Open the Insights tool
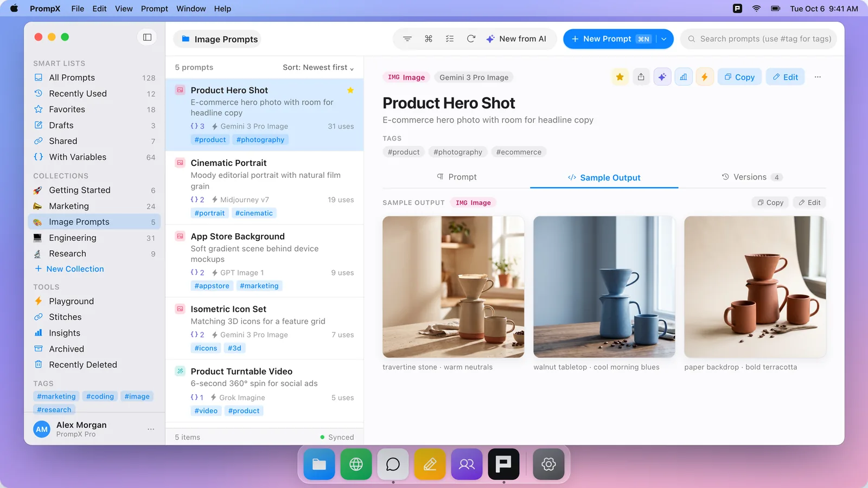This screenshot has width=868, height=488. 94,333
